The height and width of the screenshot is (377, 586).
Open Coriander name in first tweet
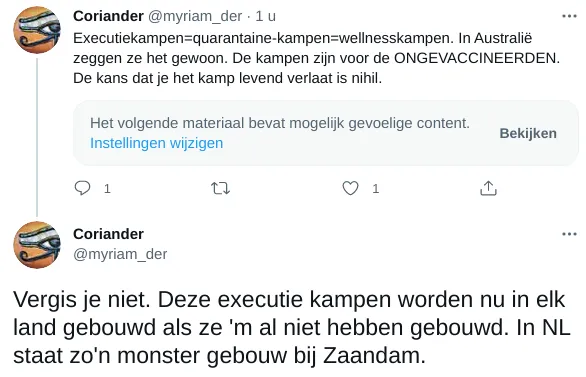108,16
